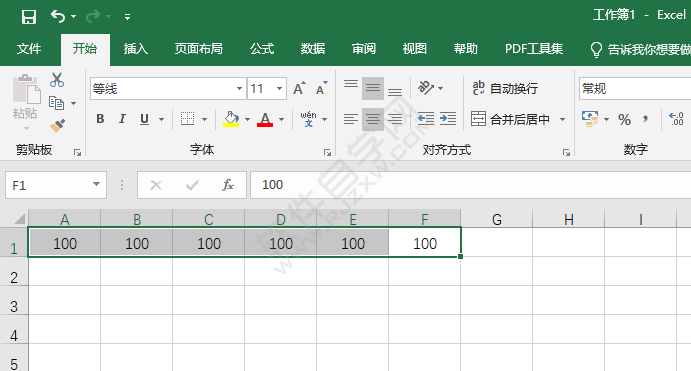Open the Customize Quick Access Toolbar dropdown
Viewport: 691px width, 371px height.
(127, 17)
